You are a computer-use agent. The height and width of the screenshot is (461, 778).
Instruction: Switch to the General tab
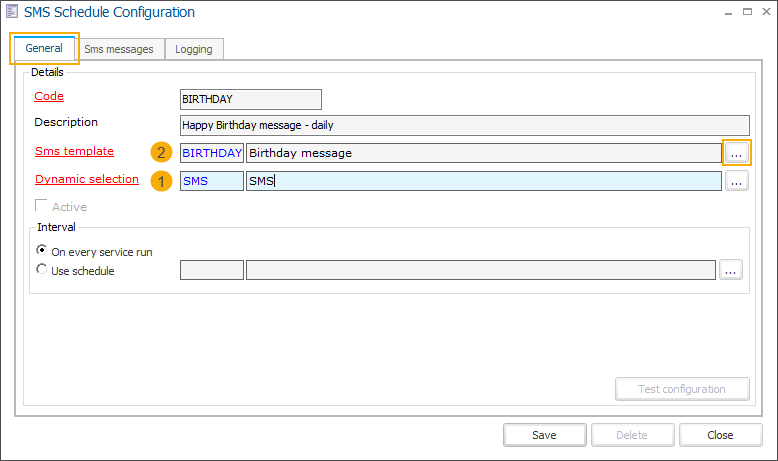44,48
